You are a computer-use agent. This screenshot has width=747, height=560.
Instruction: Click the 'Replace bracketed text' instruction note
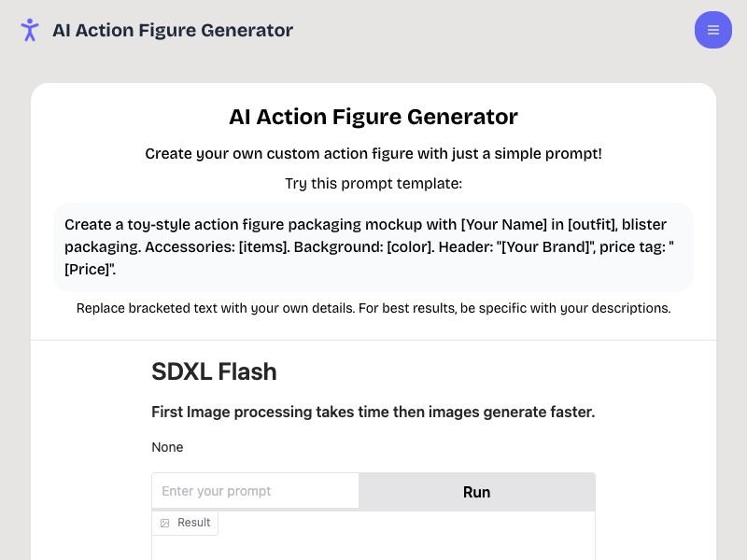point(373,308)
